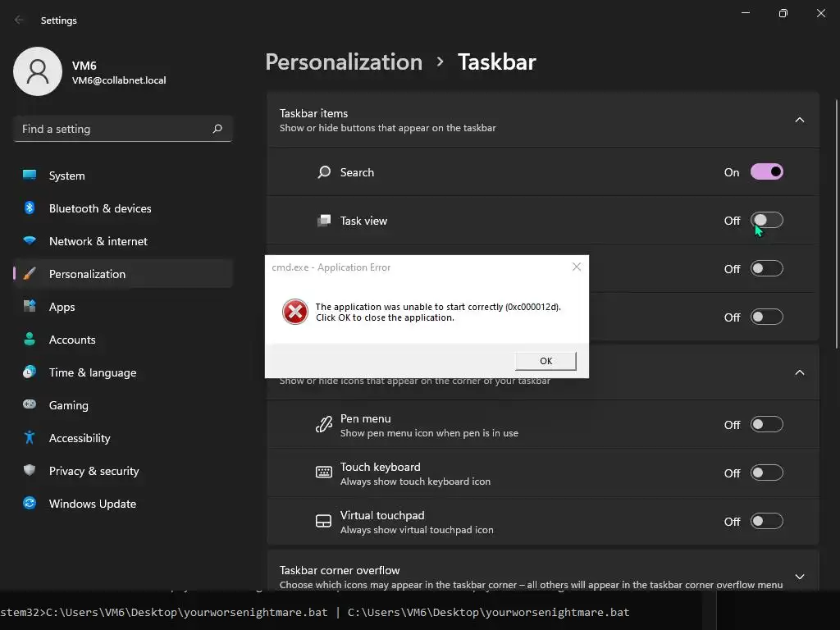The image size is (840, 630).
Task: Open Accounts settings
Action: (x=123, y=339)
